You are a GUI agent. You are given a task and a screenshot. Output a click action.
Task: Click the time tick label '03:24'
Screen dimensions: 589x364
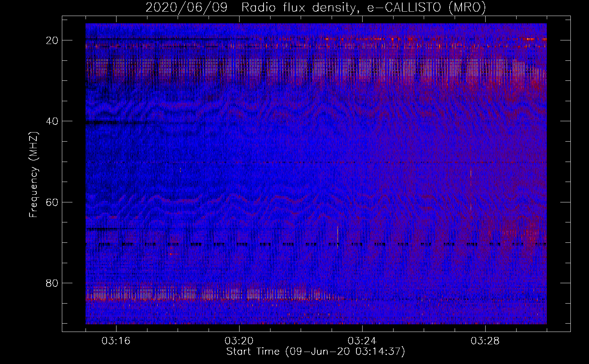click(x=362, y=341)
